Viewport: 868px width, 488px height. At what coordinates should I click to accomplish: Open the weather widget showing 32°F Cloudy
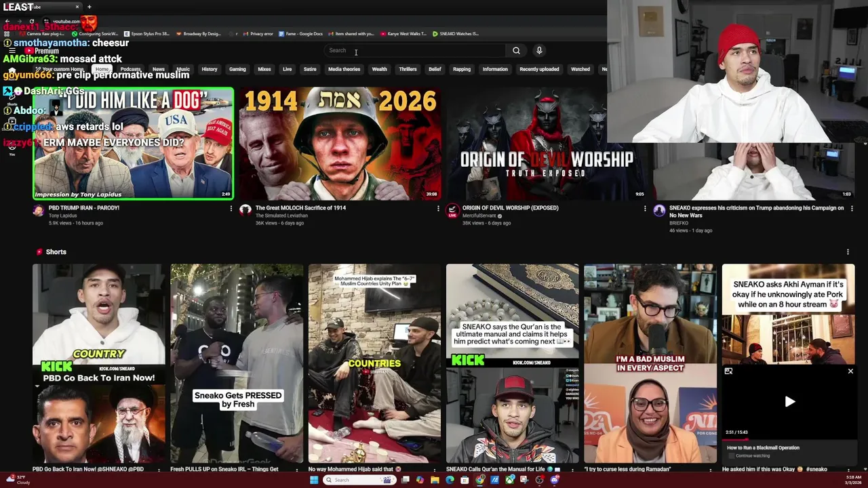click(18, 480)
